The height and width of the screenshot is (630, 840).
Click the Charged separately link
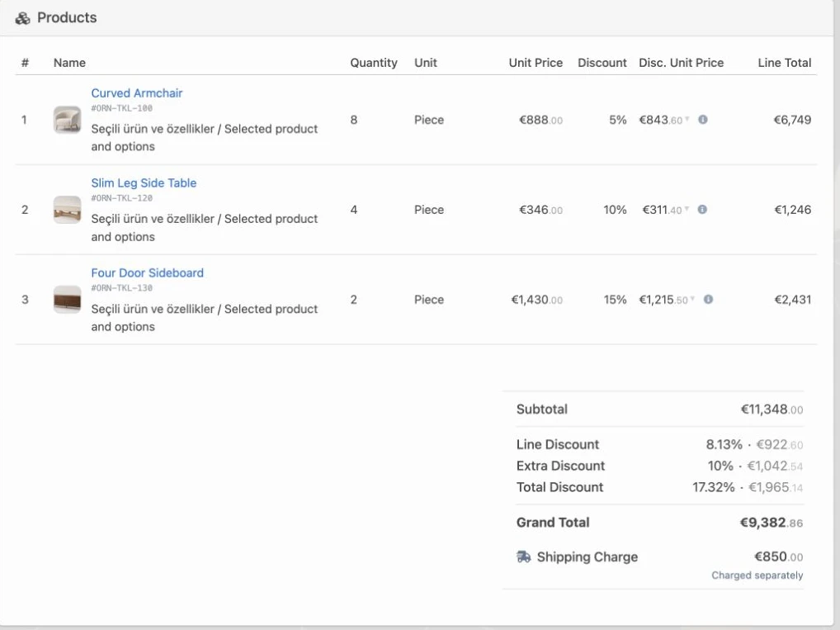[x=757, y=576]
